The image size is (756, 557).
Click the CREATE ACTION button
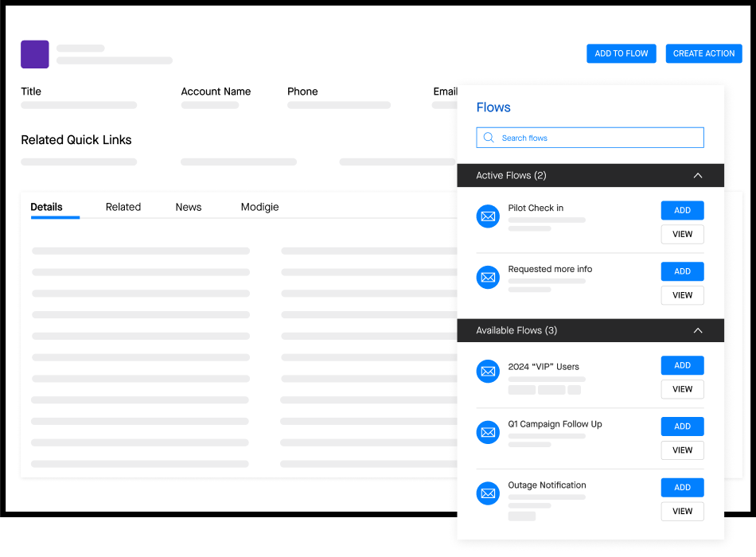703,53
